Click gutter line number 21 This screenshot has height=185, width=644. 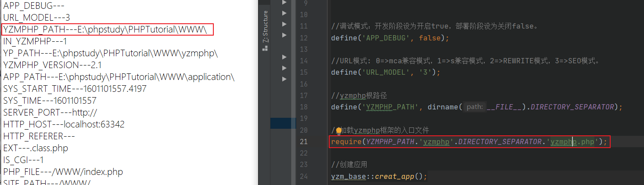[x=303, y=142]
